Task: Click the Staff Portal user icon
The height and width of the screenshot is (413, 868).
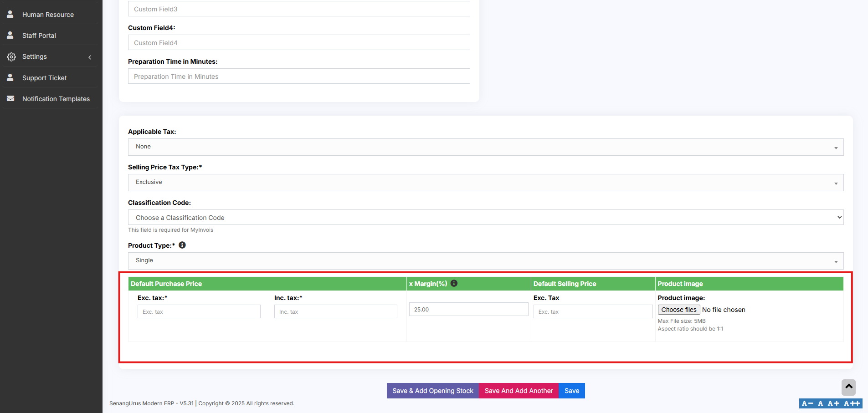Action: [x=10, y=35]
